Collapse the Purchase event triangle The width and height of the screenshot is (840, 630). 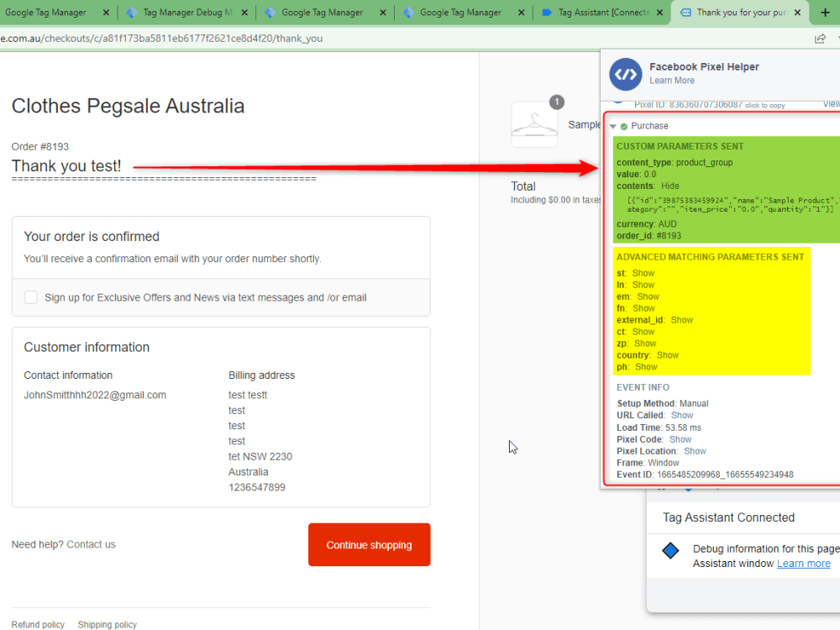point(613,127)
